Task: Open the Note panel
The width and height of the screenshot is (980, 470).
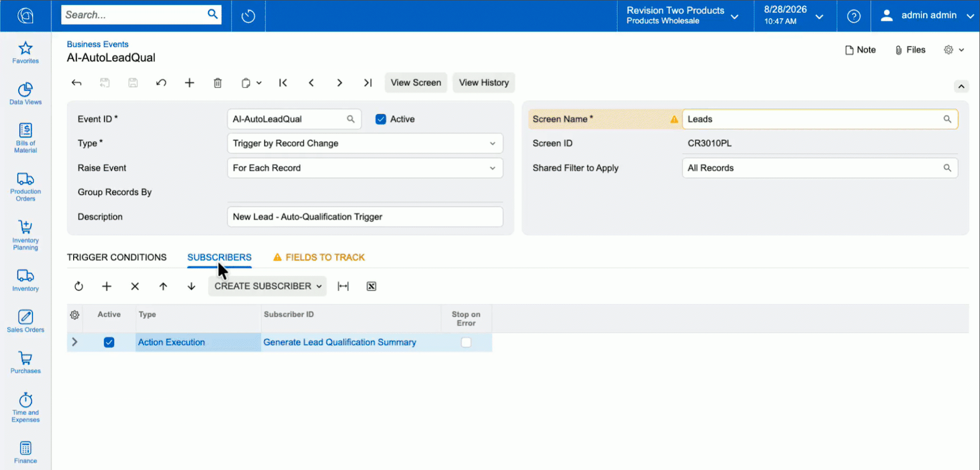Action: click(860, 50)
